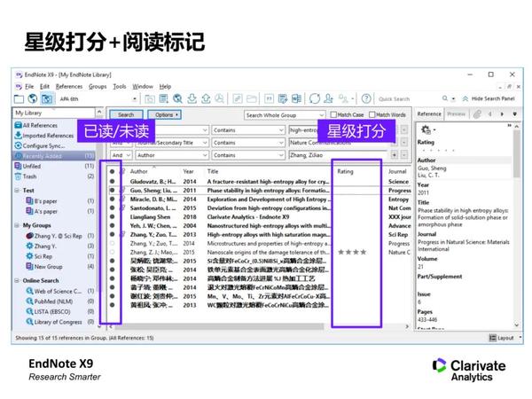Click the reference list horizontal scrollbar
The height and width of the screenshot is (399, 532).
(x=220, y=326)
